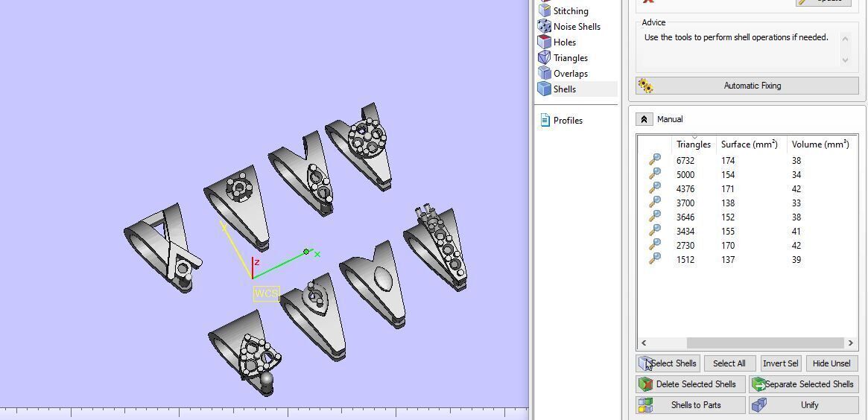The image size is (868, 420).
Task: Click the ring with plain oval face
Action: coord(374,284)
